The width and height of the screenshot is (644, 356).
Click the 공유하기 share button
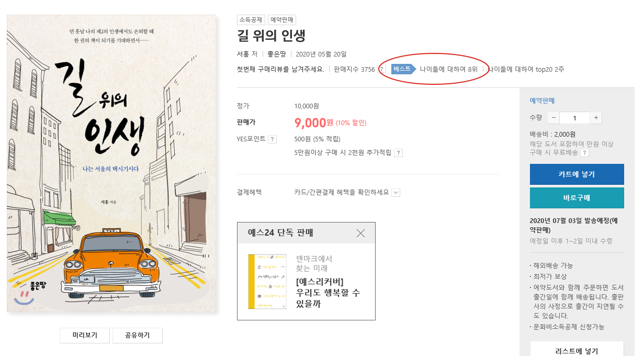tap(138, 336)
